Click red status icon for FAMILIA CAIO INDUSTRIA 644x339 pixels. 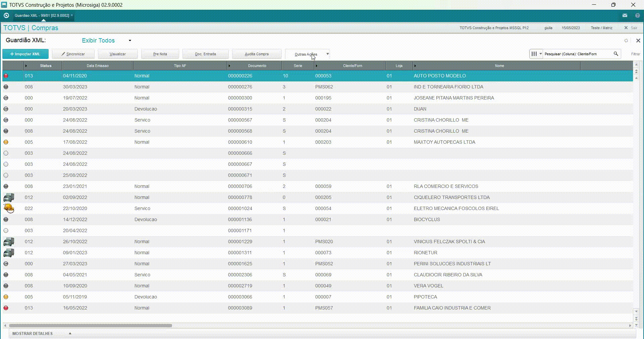coord(6,308)
